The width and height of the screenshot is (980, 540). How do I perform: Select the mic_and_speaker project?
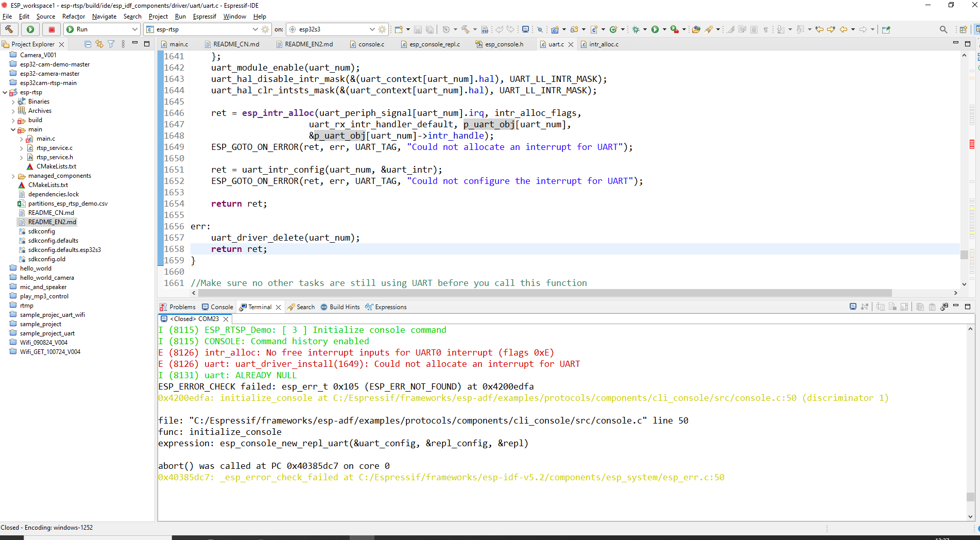[x=43, y=287]
